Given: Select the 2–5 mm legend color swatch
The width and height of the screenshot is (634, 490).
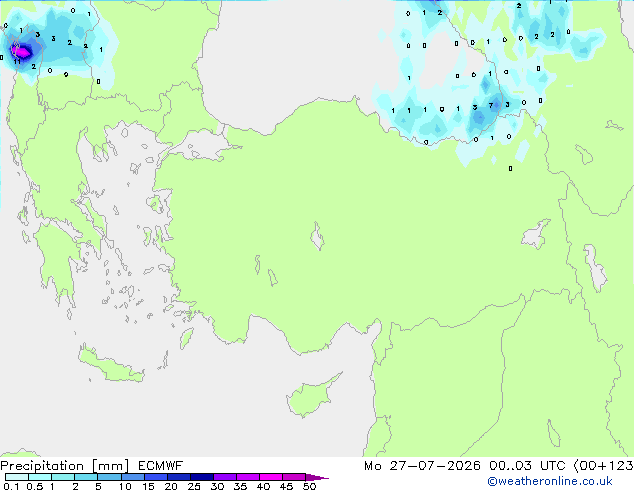Looking at the screenshot, I should pyautogui.click(x=86, y=477).
